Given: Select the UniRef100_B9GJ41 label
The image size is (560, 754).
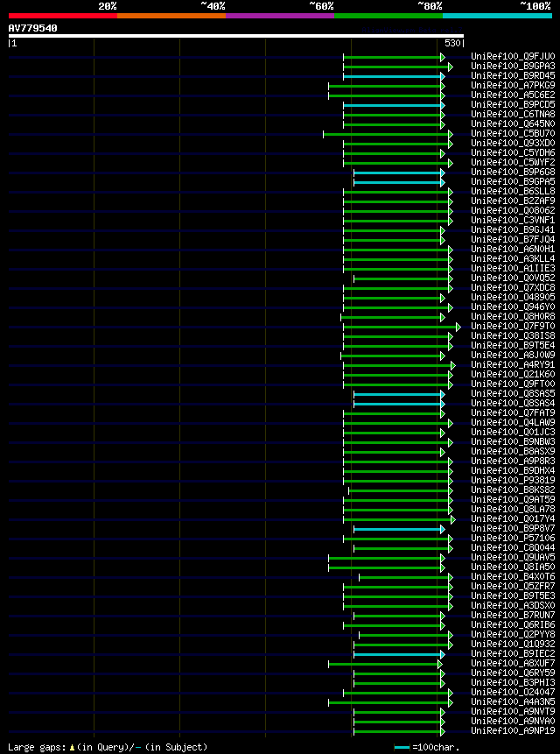Looking at the screenshot, I should coord(513,229).
